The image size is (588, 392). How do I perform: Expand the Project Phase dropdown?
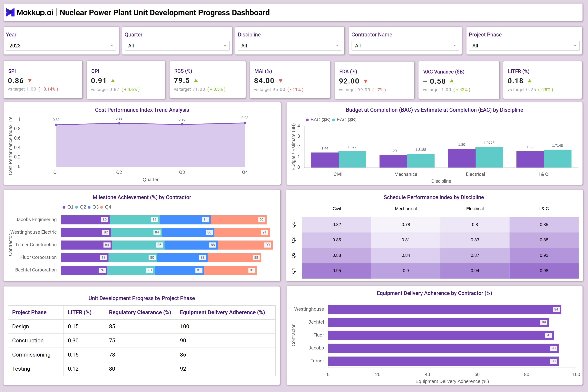524,46
